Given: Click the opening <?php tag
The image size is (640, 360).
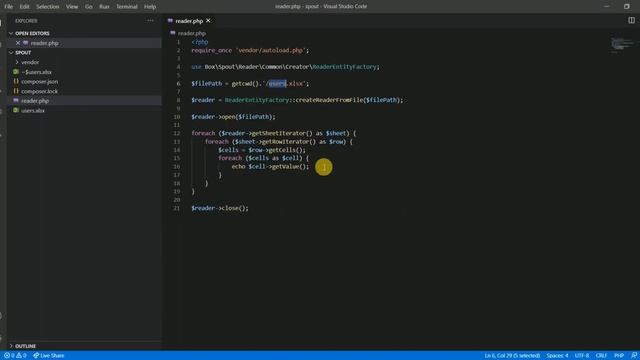Looking at the screenshot, I should (x=200, y=42).
